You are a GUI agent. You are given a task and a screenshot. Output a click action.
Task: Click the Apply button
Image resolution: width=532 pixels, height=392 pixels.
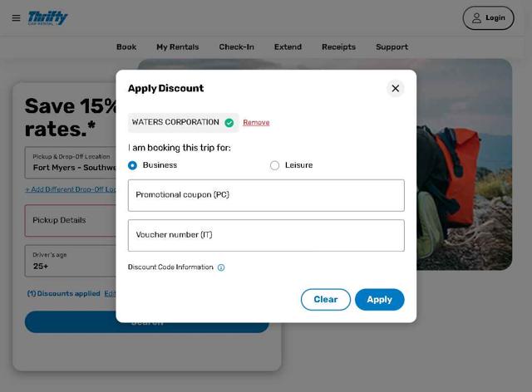click(x=380, y=300)
